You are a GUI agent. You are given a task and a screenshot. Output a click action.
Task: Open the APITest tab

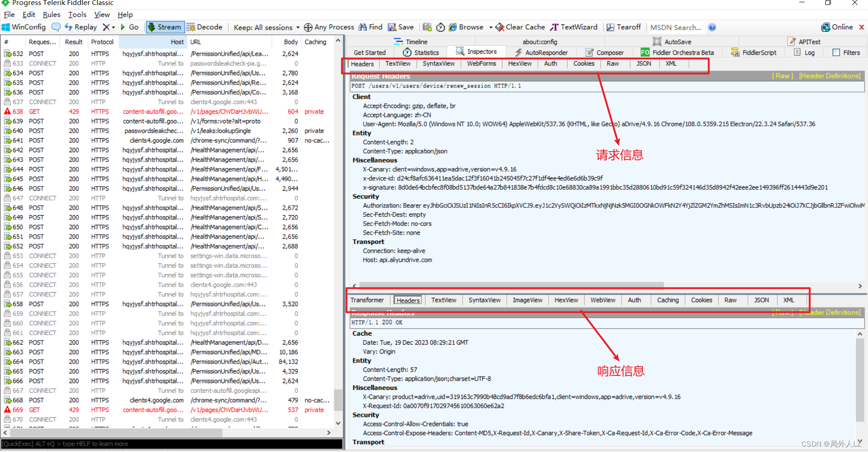[x=804, y=42]
